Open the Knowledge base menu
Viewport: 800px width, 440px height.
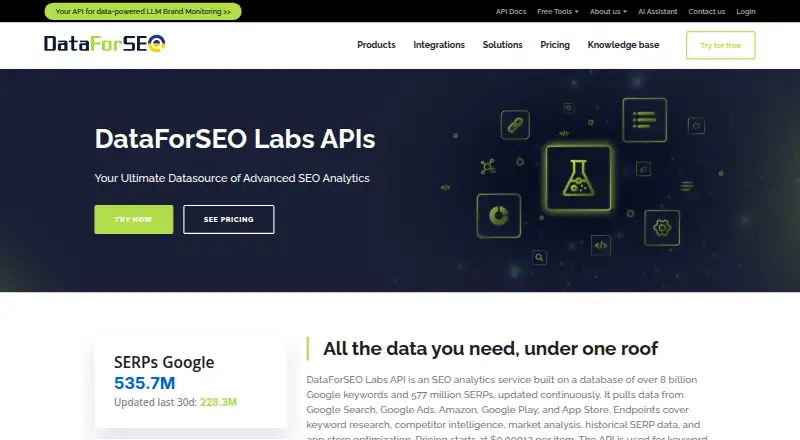(x=623, y=45)
